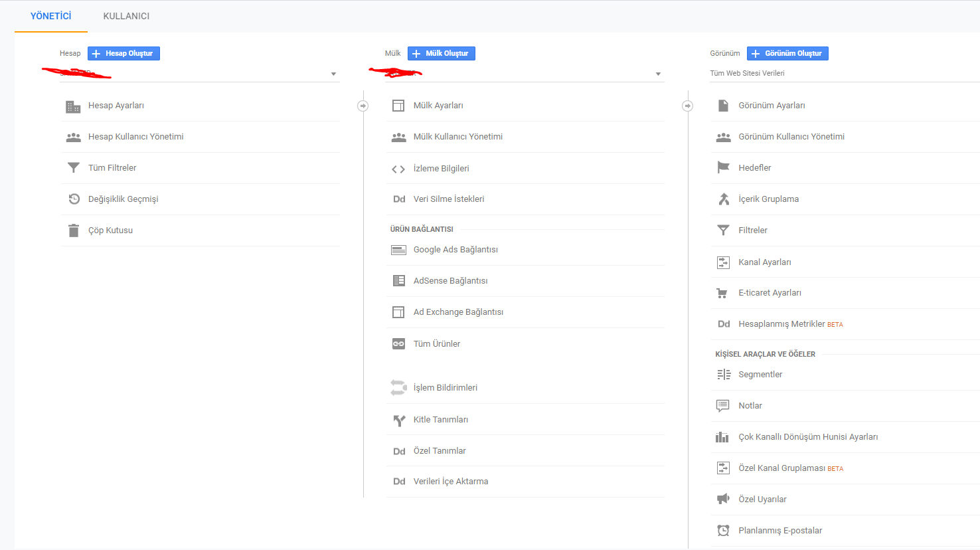Click the Ad Exchange Bağlantısı icon

click(398, 312)
